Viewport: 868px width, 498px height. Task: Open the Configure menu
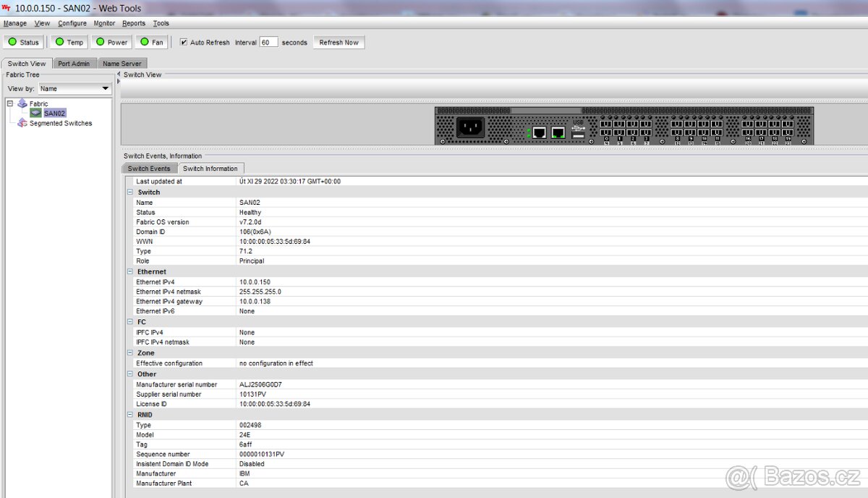click(x=72, y=23)
